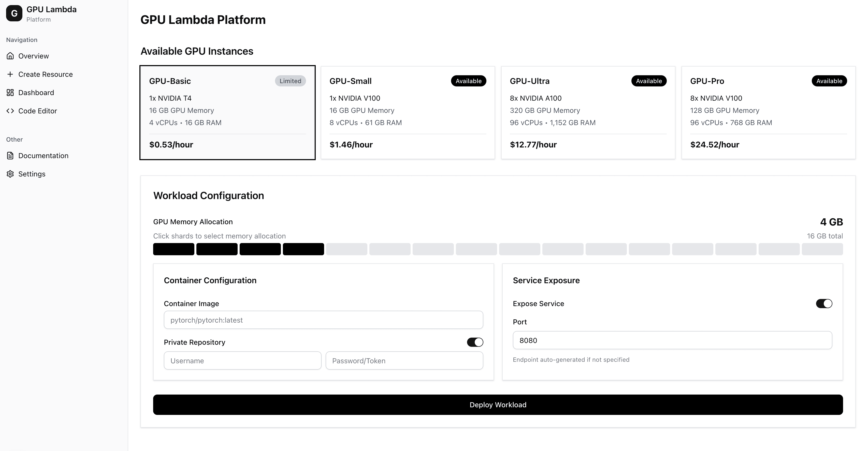Go to the Documentation page

coord(43,156)
